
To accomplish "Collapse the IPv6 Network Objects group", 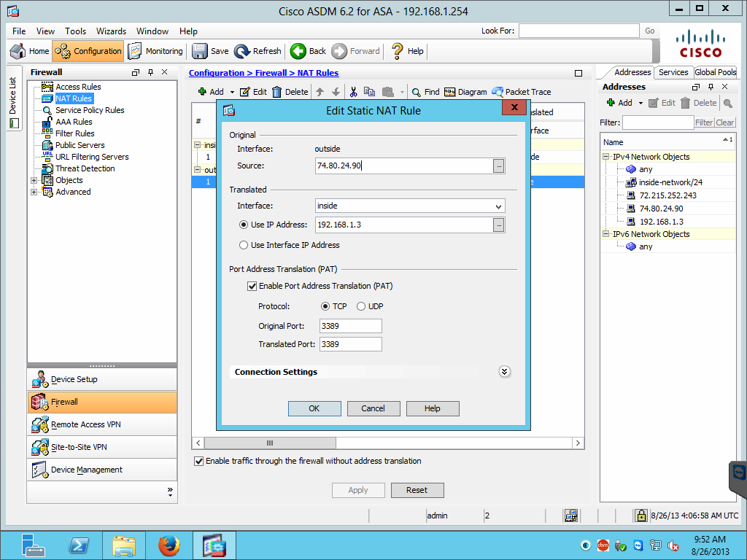I will (x=606, y=234).
